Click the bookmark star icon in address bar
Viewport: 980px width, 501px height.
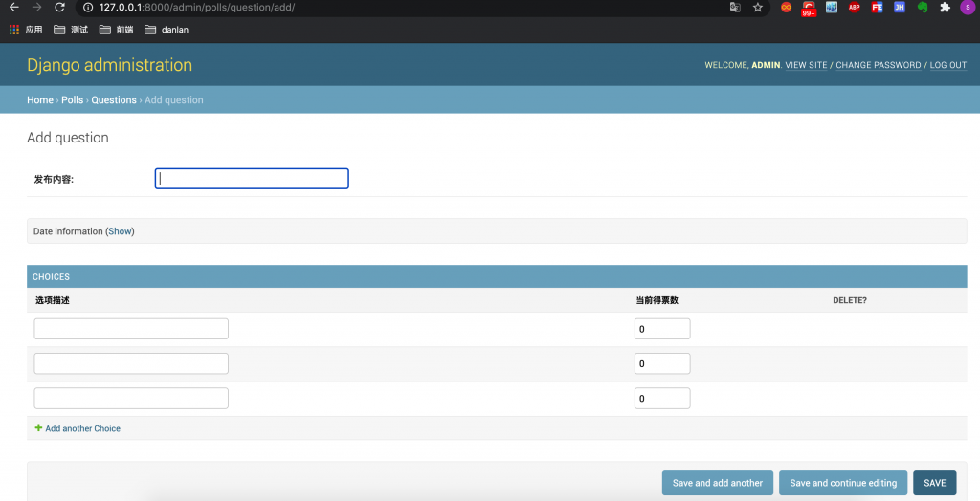click(758, 7)
